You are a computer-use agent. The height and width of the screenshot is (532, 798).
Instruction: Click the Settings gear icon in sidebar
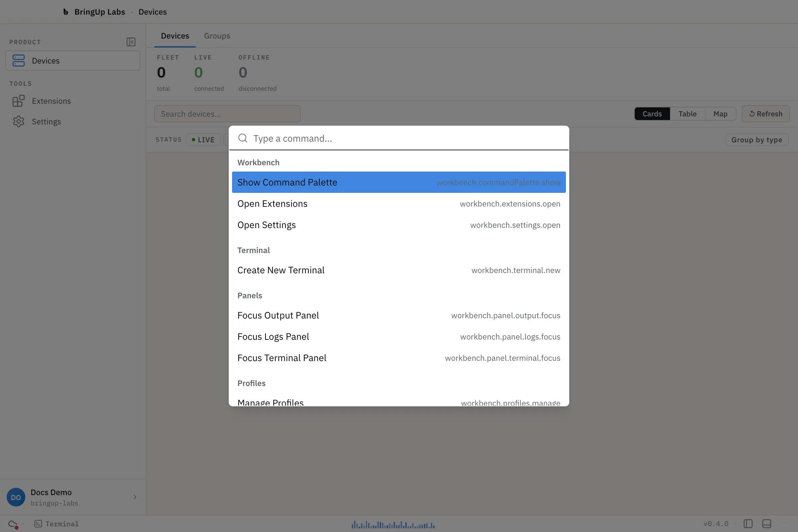(18, 121)
